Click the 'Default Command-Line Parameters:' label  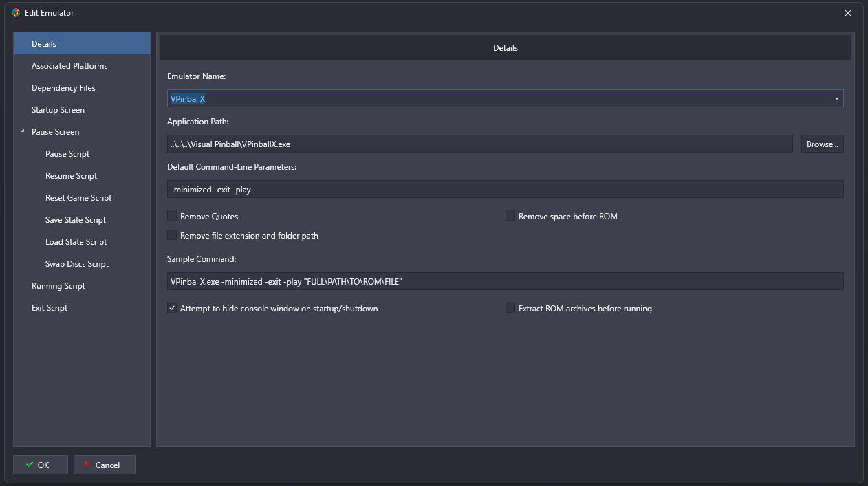232,166
